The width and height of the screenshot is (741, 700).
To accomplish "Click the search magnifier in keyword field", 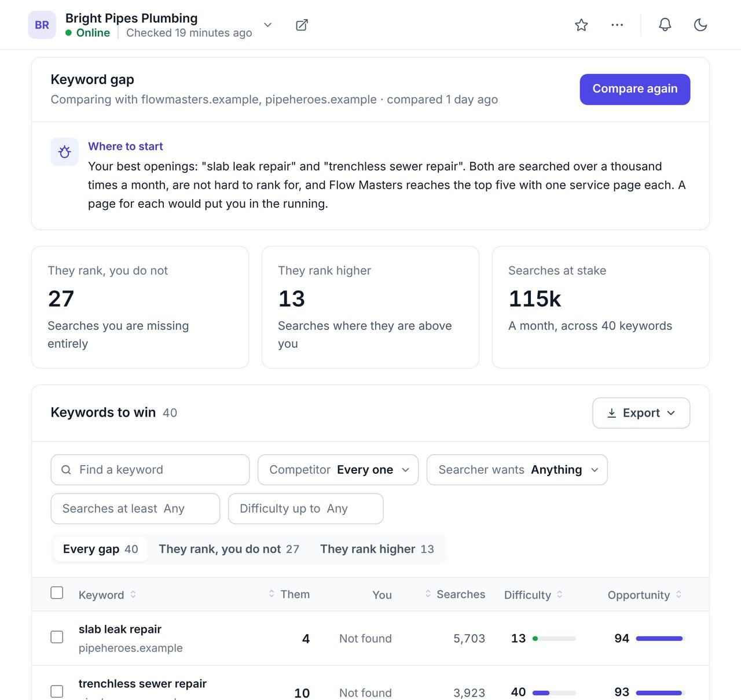I will pyautogui.click(x=67, y=470).
